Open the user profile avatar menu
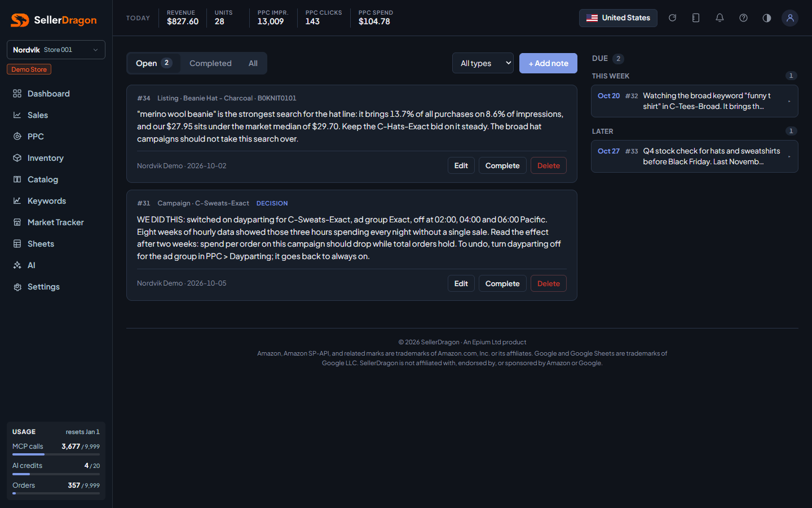The height and width of the screenshot is (508, 812). click(790, 18)
